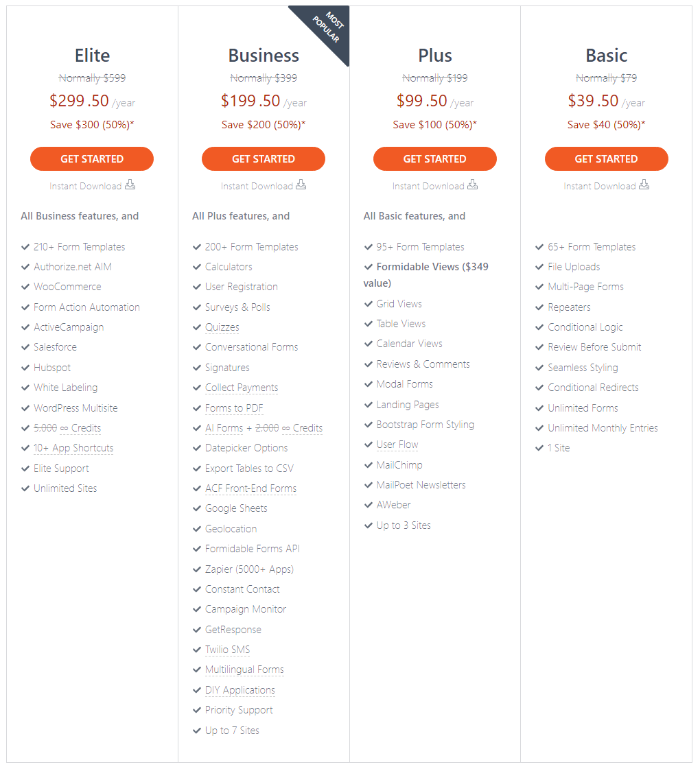700x769 pixels.
Task: Click the ACF Front-End Forms link
Action: [250, 488]
